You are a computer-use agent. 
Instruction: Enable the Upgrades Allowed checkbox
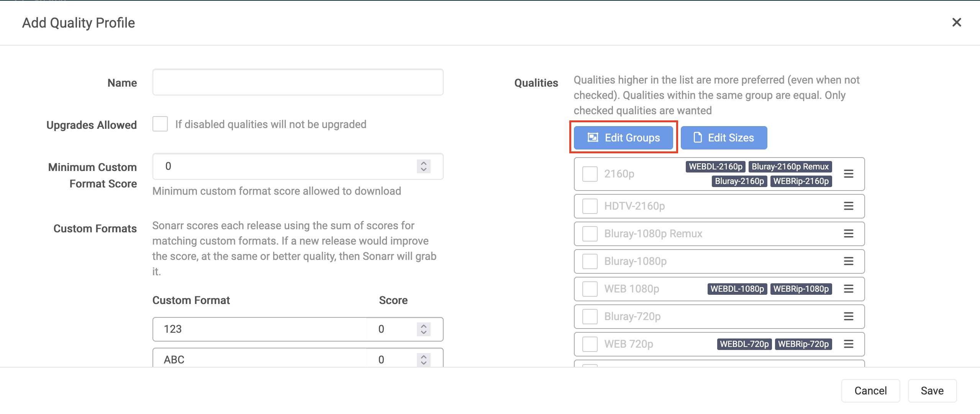click(160, 124)
